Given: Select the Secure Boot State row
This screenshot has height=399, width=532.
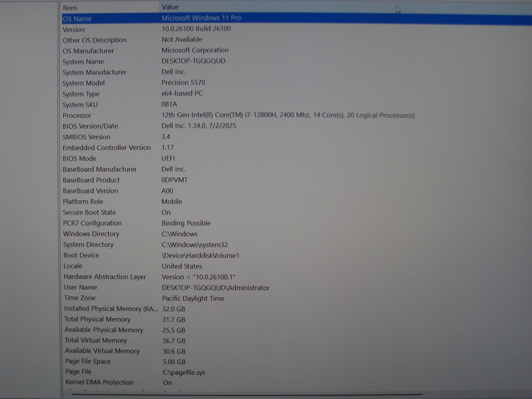Looking at the screenshot, I should click(89, 212).
